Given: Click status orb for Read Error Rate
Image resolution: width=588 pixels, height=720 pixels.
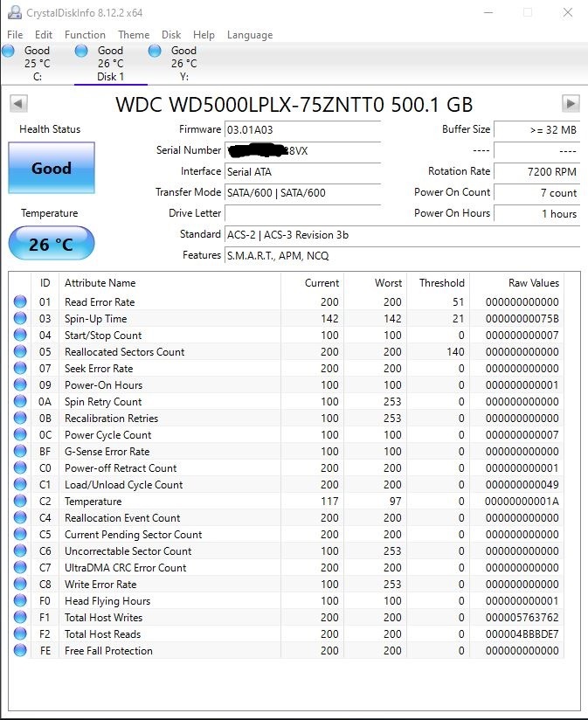Looking at the screenshot, I should (20, 302).
